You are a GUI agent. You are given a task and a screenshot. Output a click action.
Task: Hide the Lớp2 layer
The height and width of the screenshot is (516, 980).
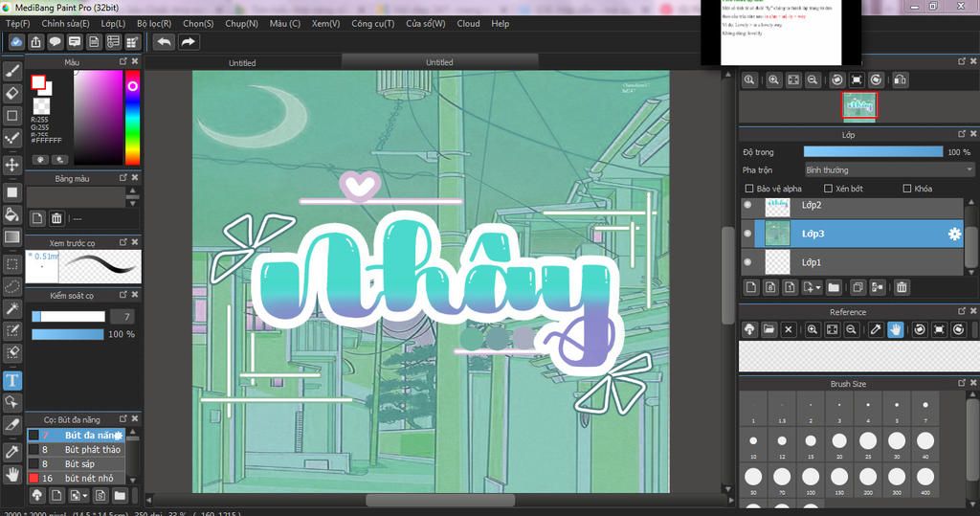click(747, 205)
